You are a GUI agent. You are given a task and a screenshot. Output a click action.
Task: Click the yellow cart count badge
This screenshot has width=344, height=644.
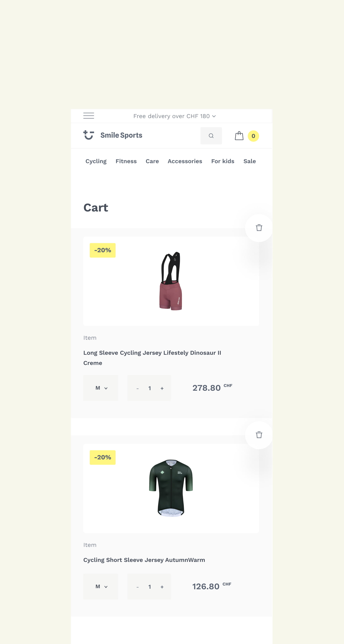(x=253, y=136)
